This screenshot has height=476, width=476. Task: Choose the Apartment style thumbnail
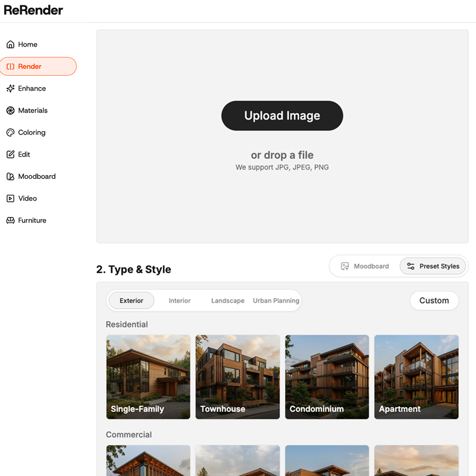pyautogui.click(x=416, y=377)
